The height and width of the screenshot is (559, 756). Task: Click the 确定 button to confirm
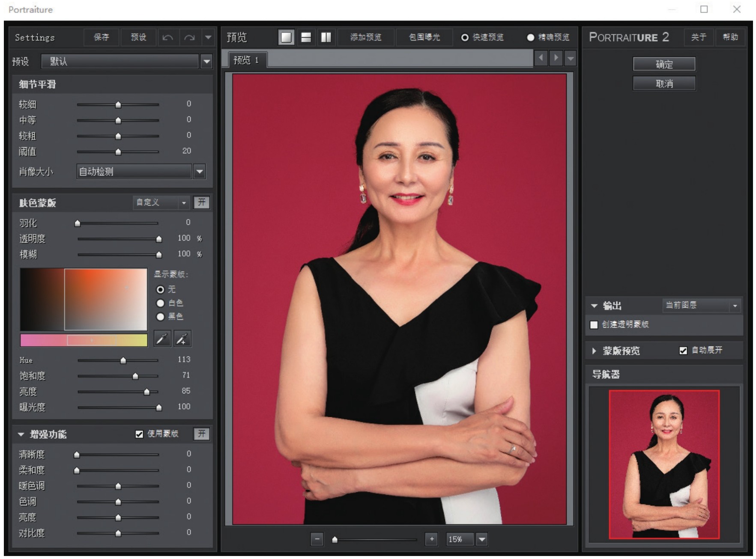pyautogui.click(x=664, y=65)
